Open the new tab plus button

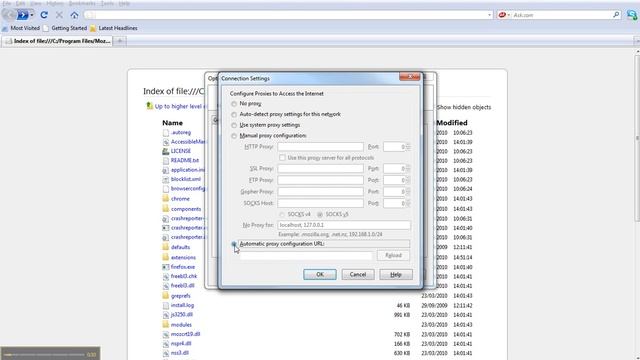click(x=120, y=41)
